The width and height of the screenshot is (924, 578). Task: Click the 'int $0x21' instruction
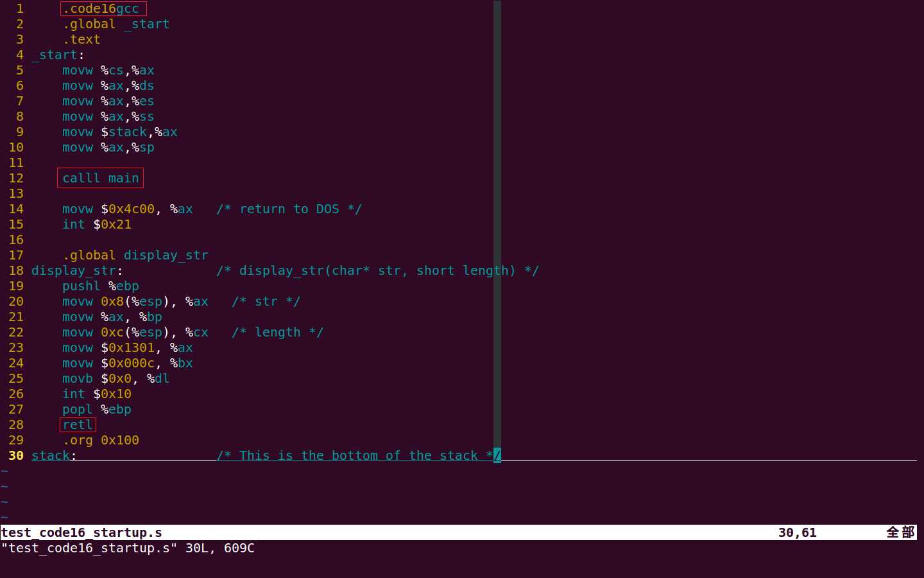(97, 224)
